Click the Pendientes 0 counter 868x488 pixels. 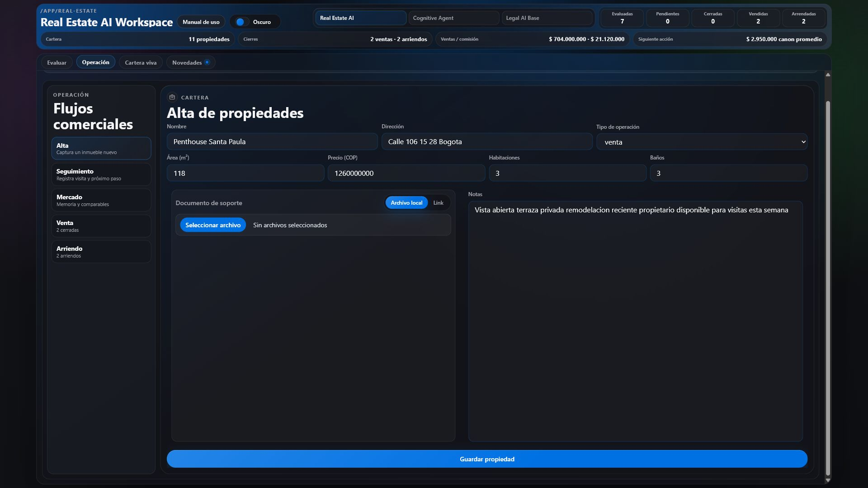pos(667,18)
